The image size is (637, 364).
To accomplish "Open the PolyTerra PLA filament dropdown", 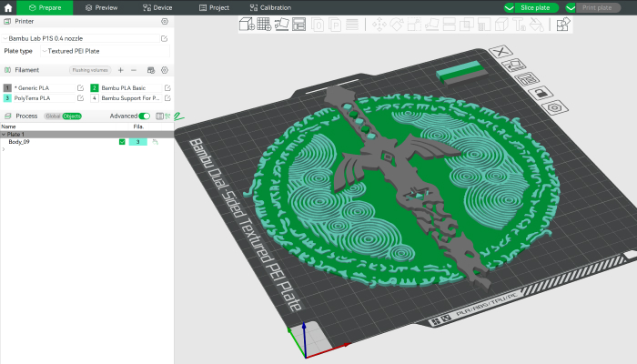I will (x=44, y=98).
